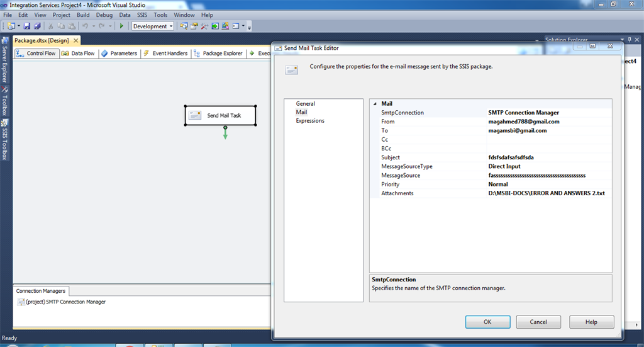Click the Cut scissors icon
Viewport: 644px width, 347px height.
point(50,26)
